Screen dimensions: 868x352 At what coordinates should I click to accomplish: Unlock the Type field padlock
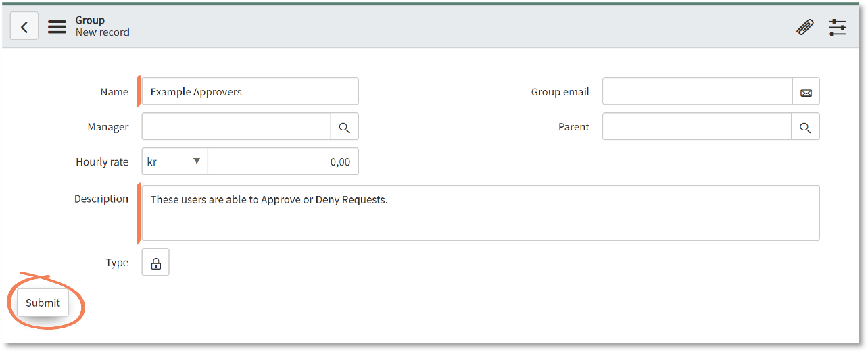pos(155,263)
